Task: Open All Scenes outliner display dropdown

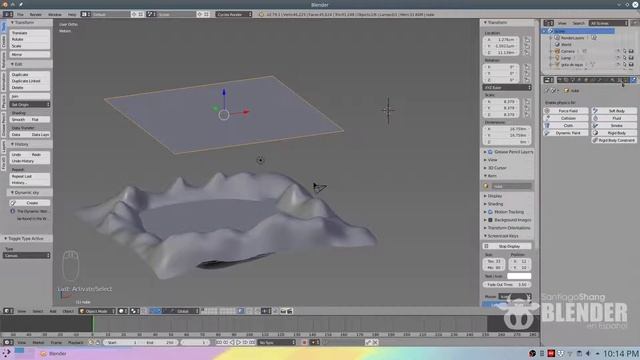Action: 608,23
